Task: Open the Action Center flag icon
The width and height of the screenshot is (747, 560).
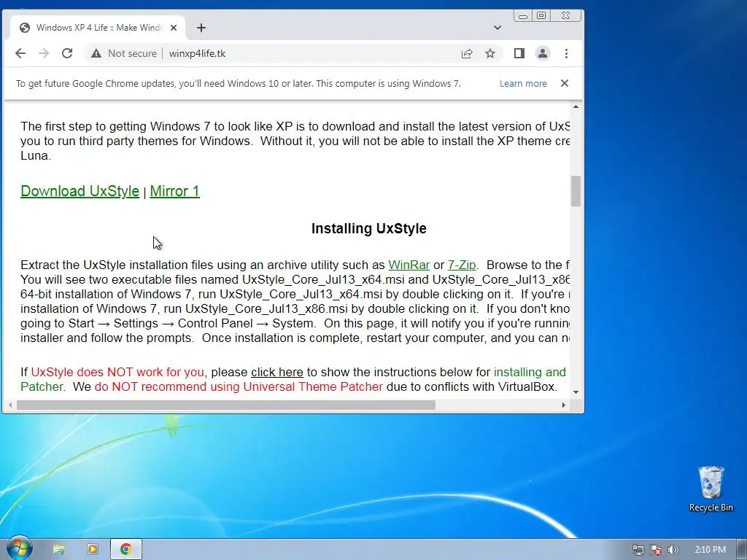Action: 656,550
